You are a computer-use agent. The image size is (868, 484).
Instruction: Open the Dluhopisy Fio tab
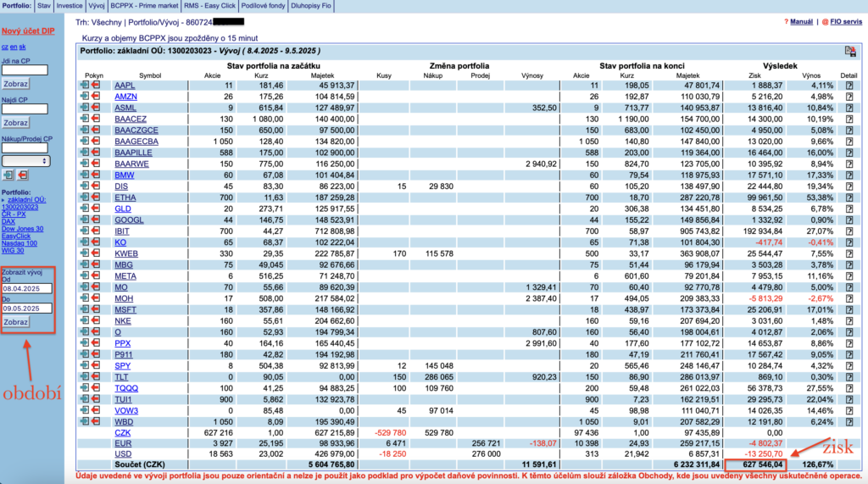pos(311,6)
